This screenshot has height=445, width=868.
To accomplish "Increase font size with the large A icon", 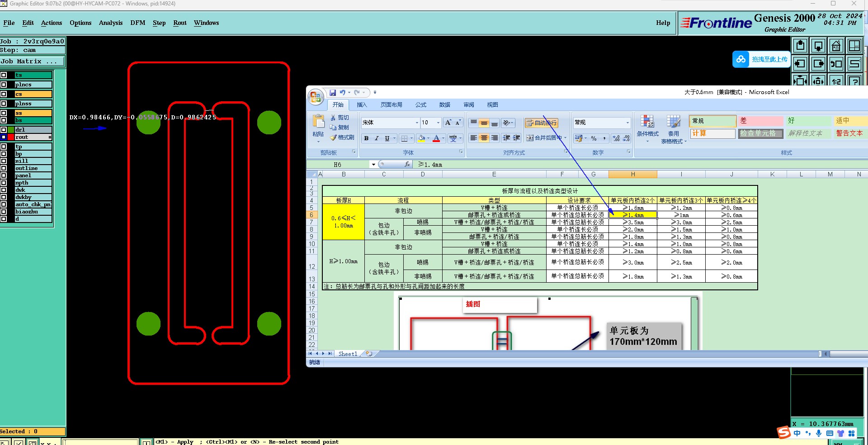I will [448, 123].
